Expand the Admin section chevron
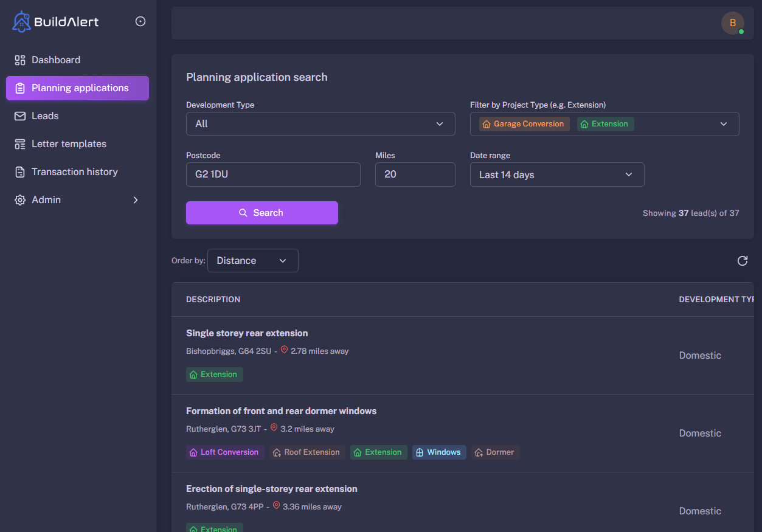Screen dimensions: 762x532 pos(135,199)
